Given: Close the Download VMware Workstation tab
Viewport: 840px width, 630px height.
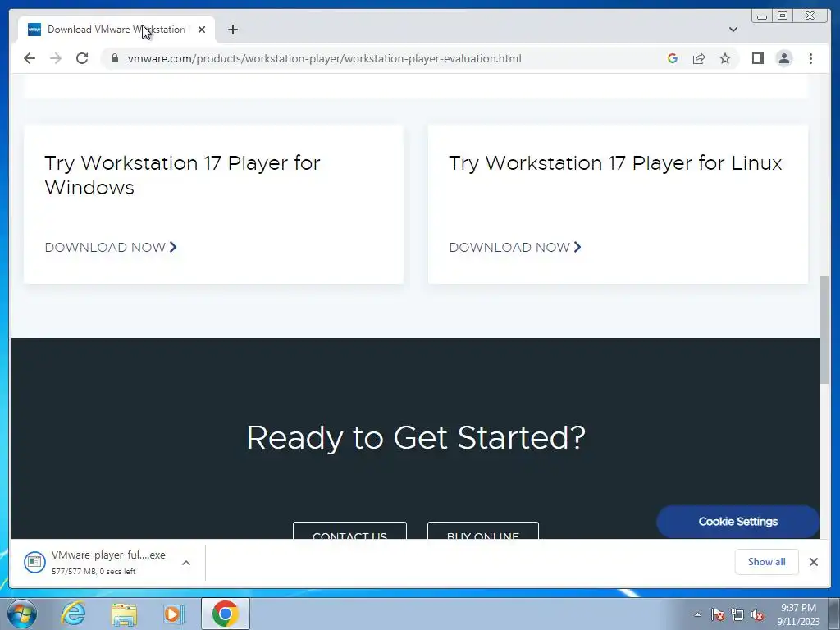Looking at the screenshot, I should 202,30.
